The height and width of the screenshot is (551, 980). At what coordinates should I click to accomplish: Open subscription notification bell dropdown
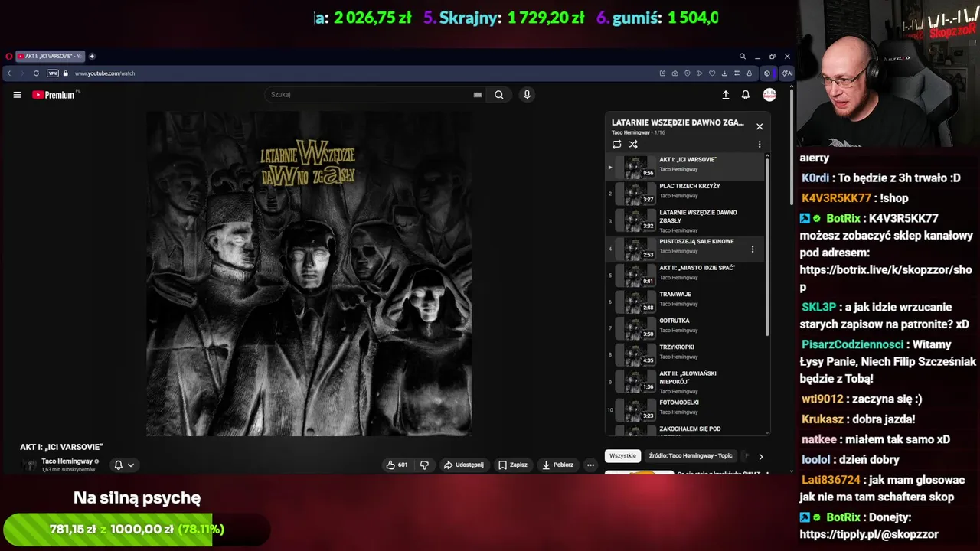pos(124,465)
